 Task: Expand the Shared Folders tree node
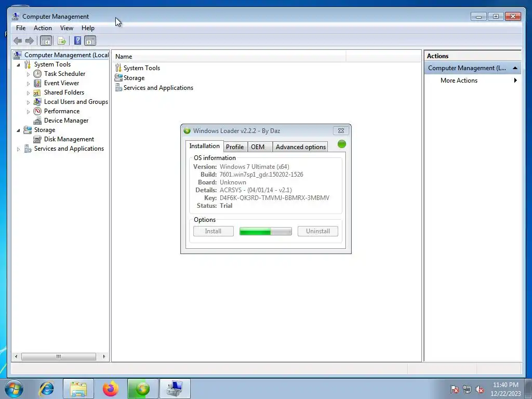pos(28,92)
